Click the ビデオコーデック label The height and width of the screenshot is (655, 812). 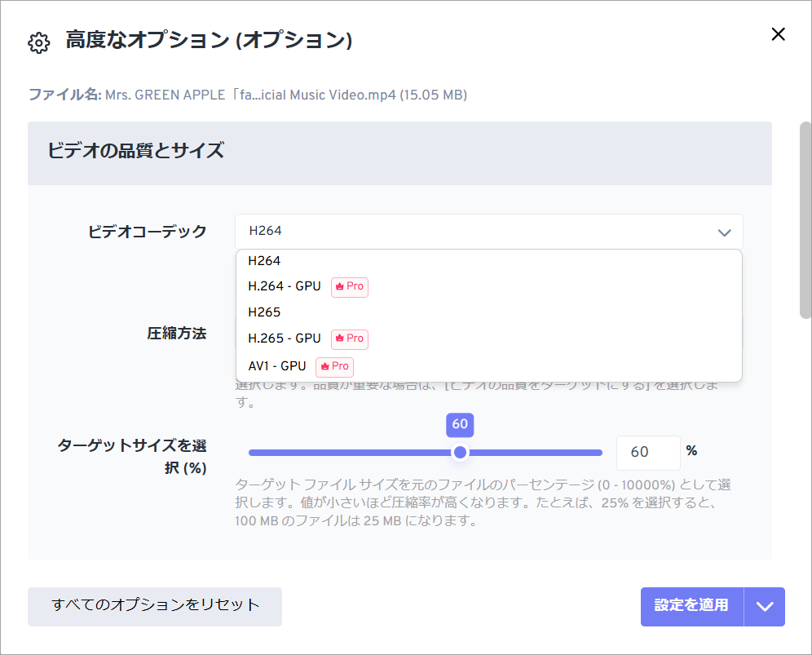tap(147, 232)
